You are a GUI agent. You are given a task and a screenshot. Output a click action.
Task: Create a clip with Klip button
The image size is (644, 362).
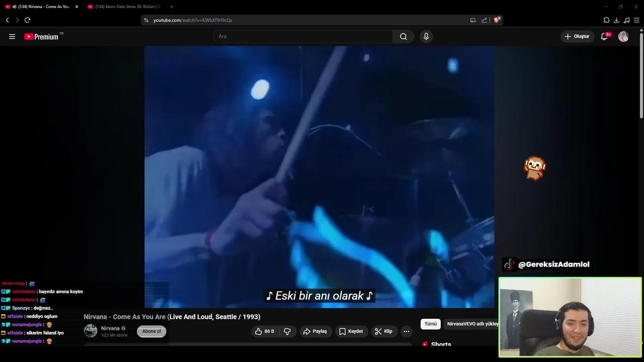[x=384, y=331]
